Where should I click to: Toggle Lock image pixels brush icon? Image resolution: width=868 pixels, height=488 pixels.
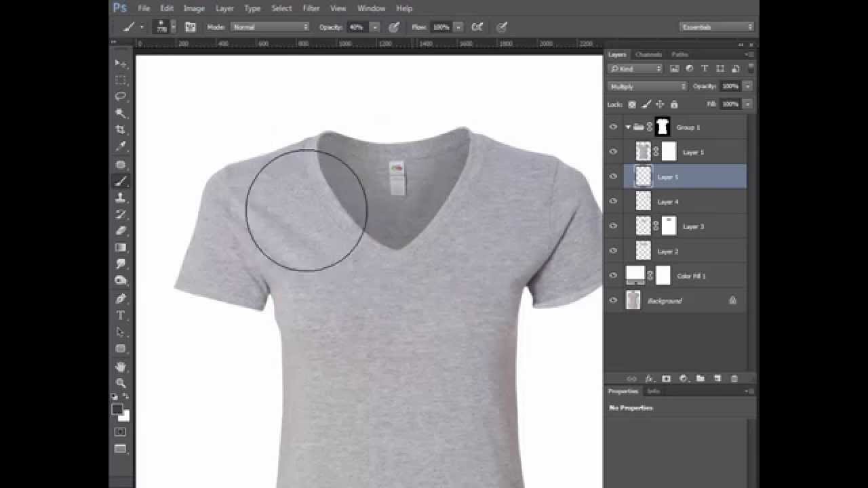click(646, 104)
